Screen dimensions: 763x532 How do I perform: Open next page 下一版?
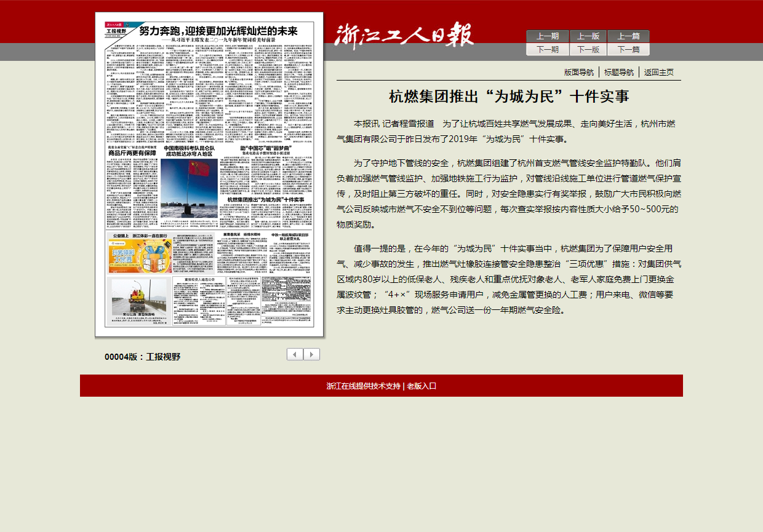pyautogui.click(x=588, y=50)
